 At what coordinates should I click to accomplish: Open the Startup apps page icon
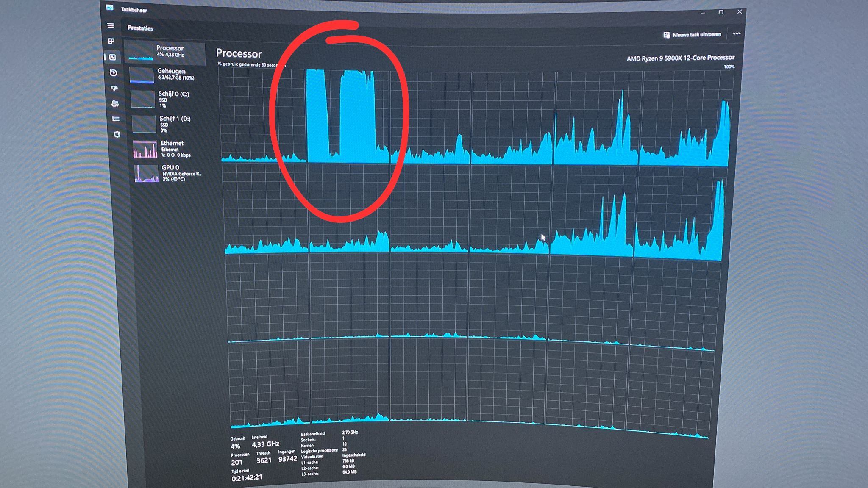pos(114,88)
